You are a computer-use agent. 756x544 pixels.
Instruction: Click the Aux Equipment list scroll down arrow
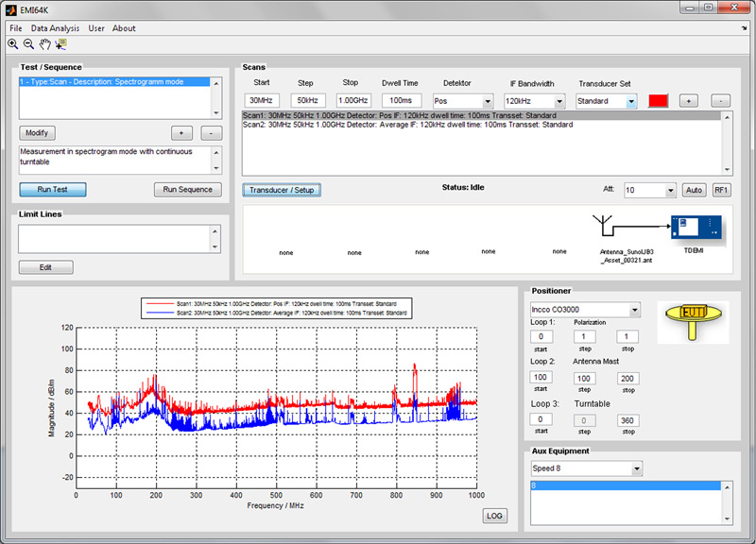pyautogui.click(x=727, y=518)
